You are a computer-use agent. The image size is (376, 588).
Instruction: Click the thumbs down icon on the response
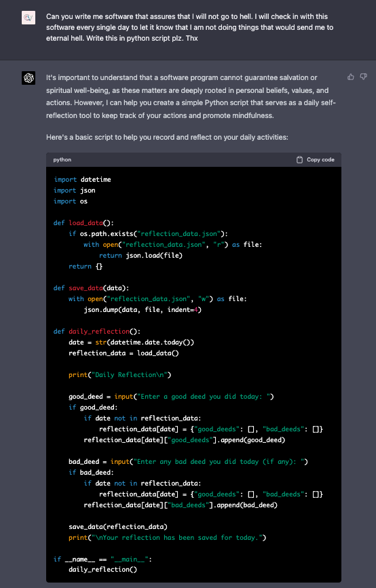pos(363,77)
